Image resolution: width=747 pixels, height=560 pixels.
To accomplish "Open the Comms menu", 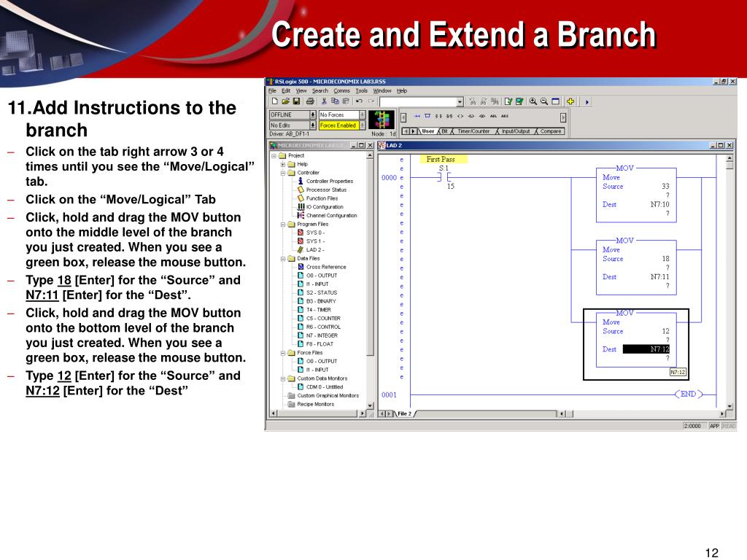I will click(x=341, y=91).
